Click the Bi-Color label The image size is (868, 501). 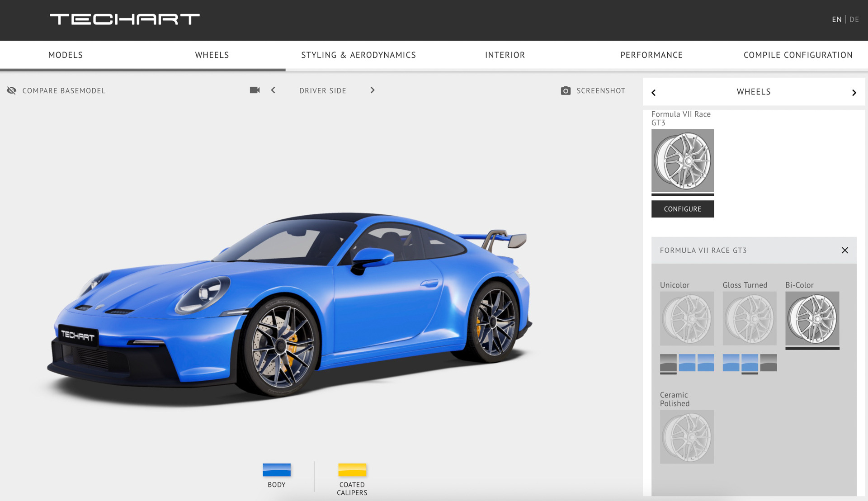799,285
